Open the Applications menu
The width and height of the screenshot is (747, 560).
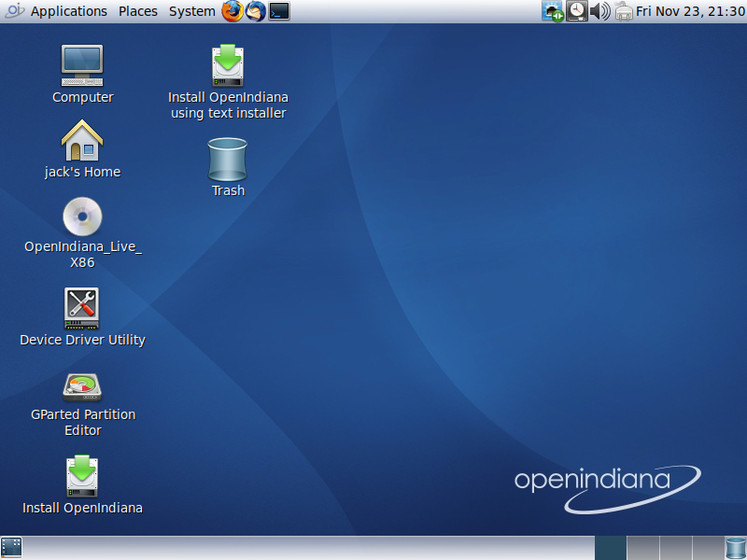coord(68,11)
